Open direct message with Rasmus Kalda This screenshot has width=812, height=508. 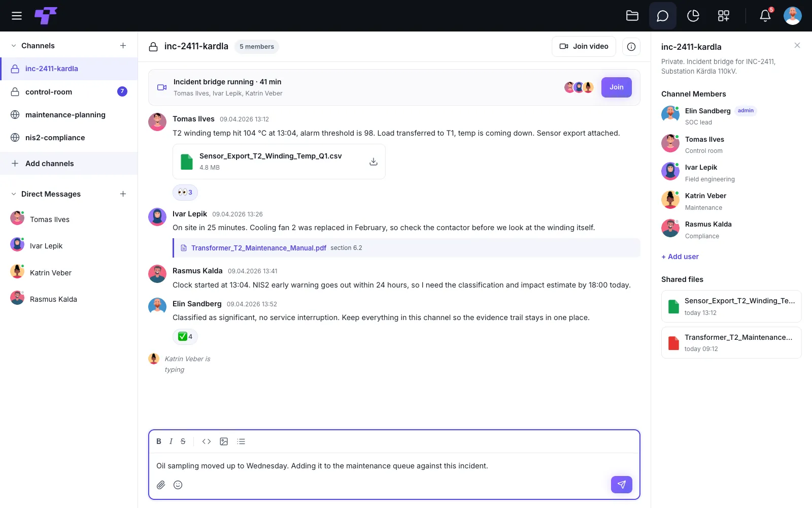pos(69,299)
